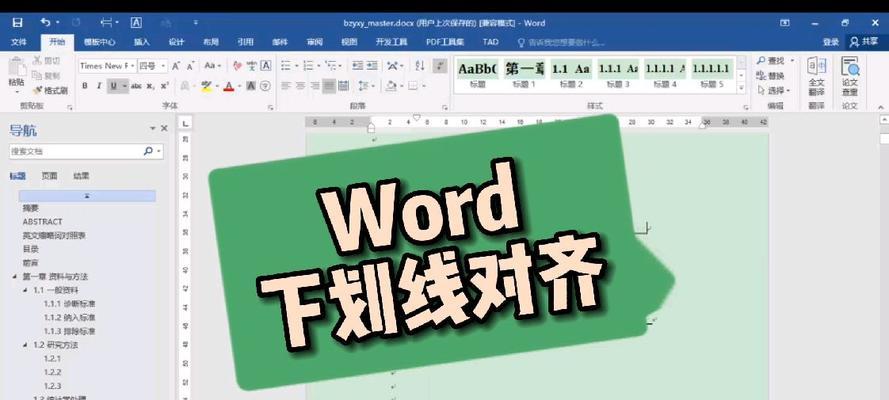Click the Format Painter brush
The height and width of the screenshot is (400, 889).
pyautogui.click(x=37, y=90)
